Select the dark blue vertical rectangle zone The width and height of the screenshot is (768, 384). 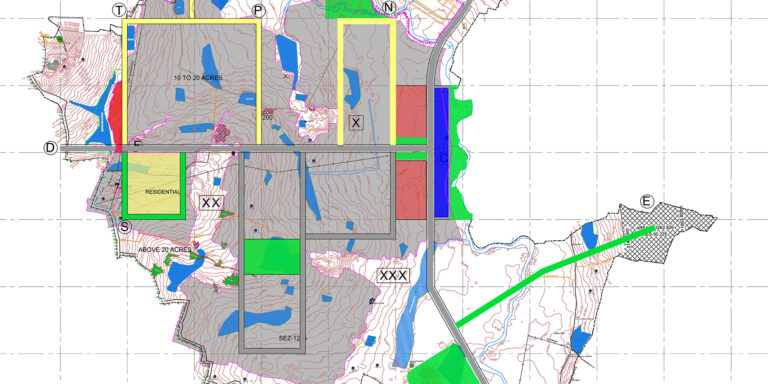pos(441,152)
